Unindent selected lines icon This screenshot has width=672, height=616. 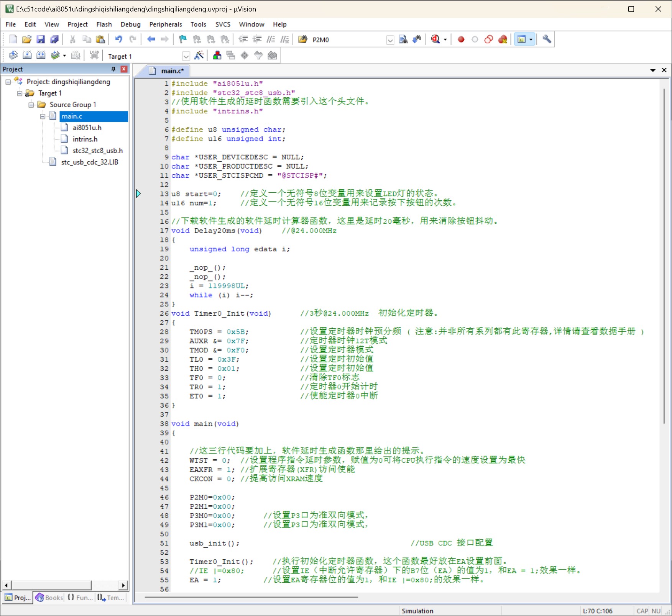(257, 39)
